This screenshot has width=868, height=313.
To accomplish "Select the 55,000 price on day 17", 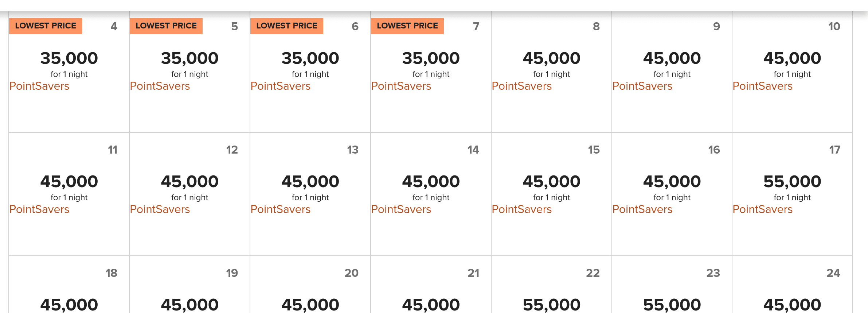I will [x=792, y=182].
